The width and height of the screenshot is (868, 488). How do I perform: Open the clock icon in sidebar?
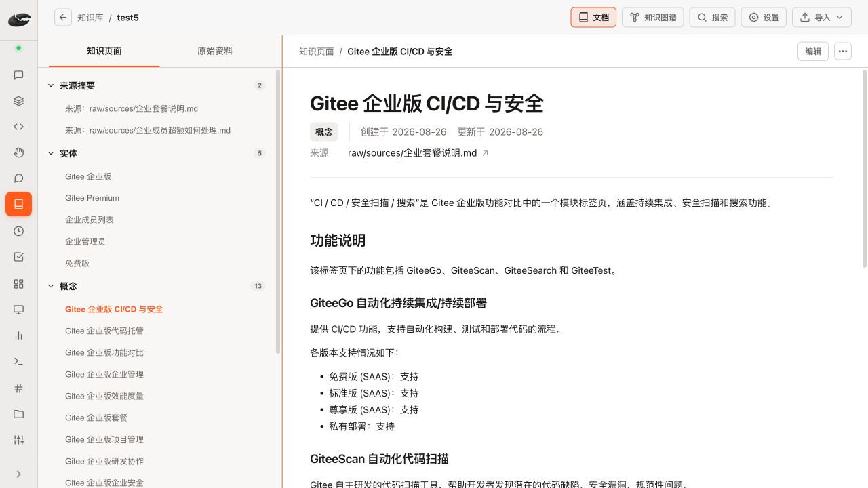coord(19,231)
